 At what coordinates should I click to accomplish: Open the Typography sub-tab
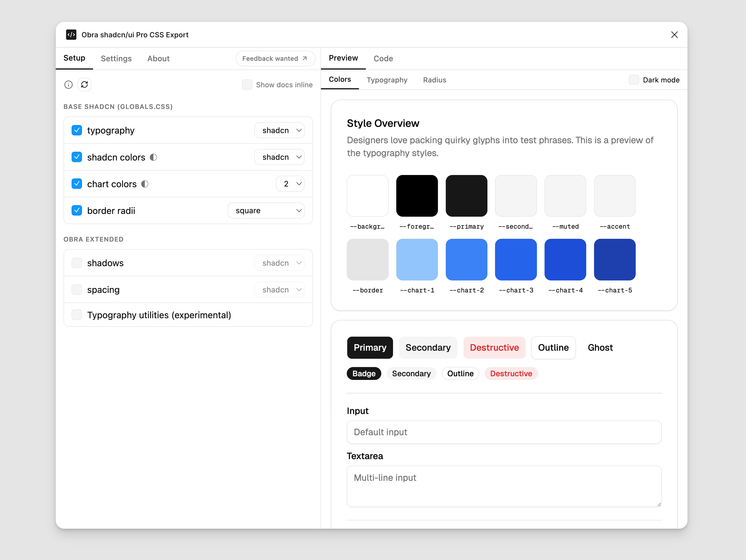tap(387, 80)
